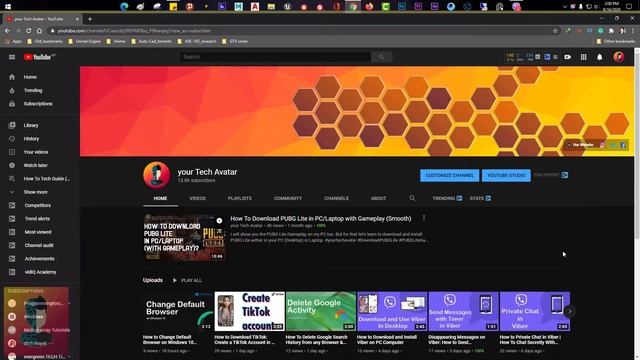Open the Send Messages with Timer thumbnail
Image resolution: width=640 pixels, height=360 pixels.
click(464, 311)
